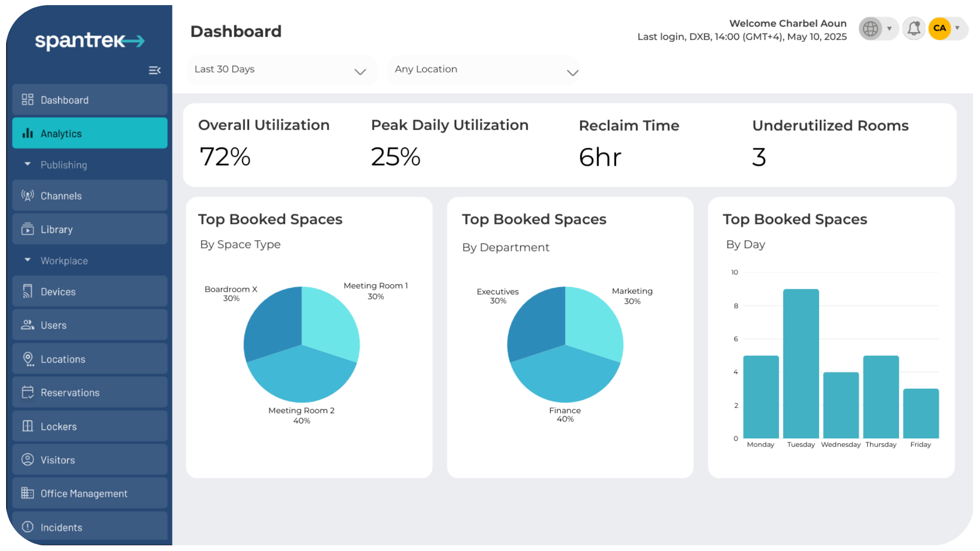Open the Analytics menu item
980x551 pixels.
90,134
